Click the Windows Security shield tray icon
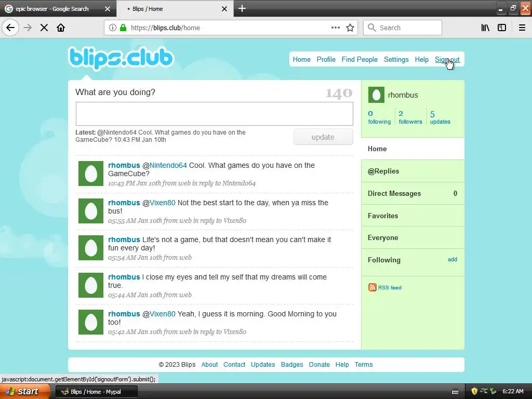The image size is (532, 399). click(474, 391)
